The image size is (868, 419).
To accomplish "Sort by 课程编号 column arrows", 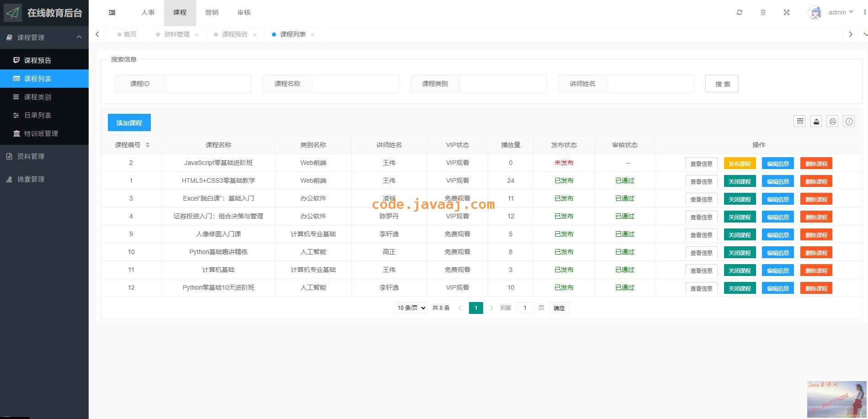I will [x=148, y=145].
